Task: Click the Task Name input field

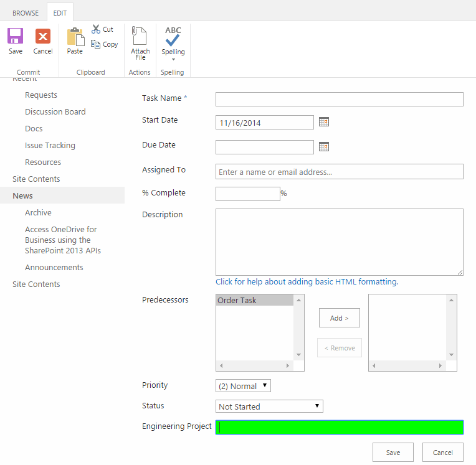Action: (339, 99)
